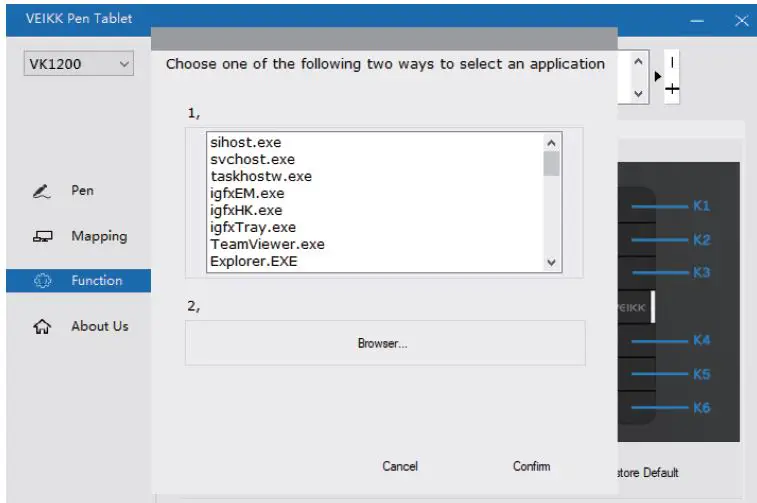This screenshot has width=757, height=503.
Task: Click the gear Function icon
Action: pyautogui.click(x=42, y=280)
